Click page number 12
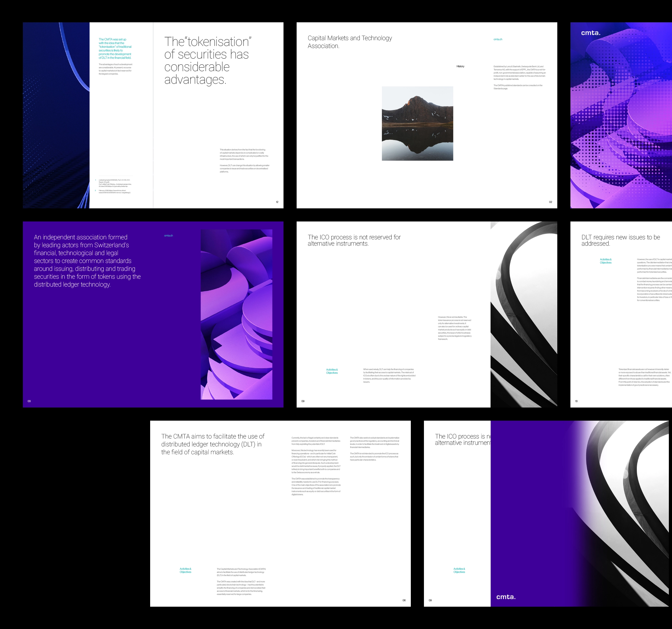672x629 pixels. pyautogui.click(x=277, y=202)
